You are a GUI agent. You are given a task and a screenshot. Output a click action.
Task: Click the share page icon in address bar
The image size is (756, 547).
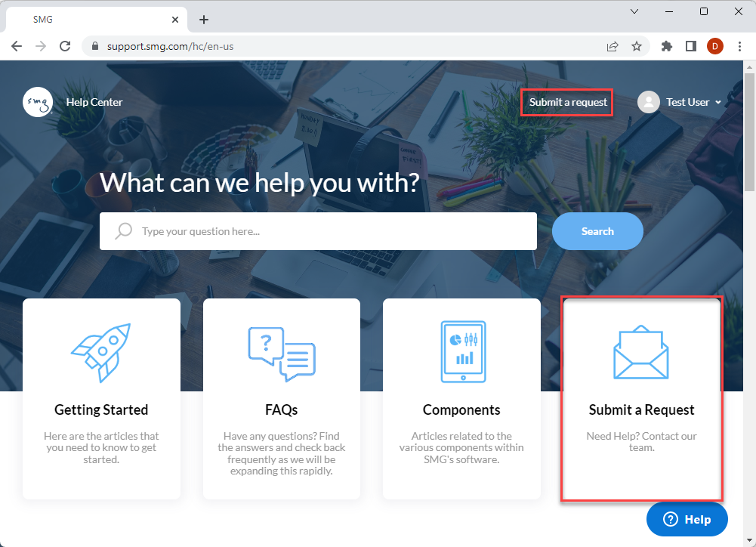[x=613, y=46]
